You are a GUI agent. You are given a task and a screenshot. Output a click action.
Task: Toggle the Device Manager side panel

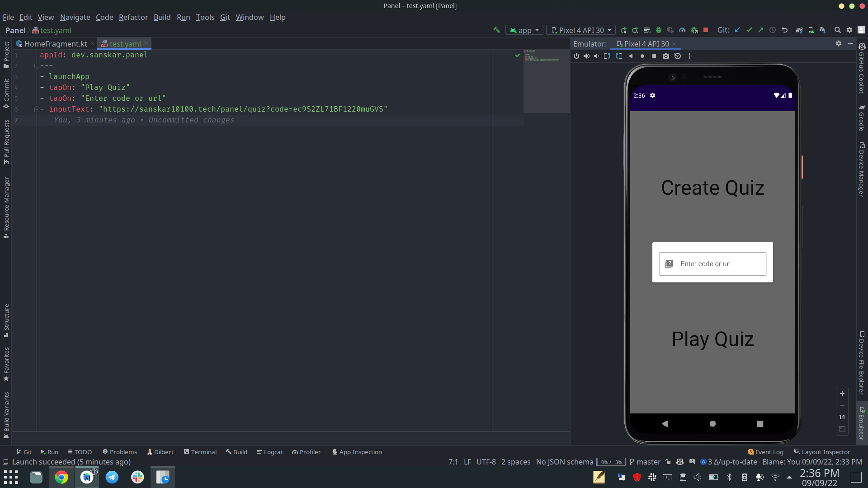tap(862, 169)
